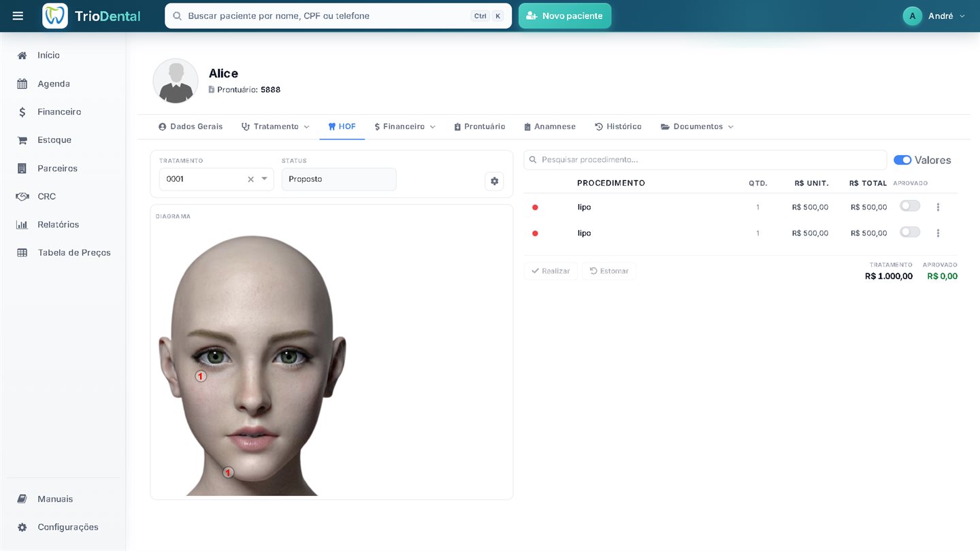Click the Relatórios chart icon
Viewport: 980px width, 551px height.
click(x=22, y=224)
